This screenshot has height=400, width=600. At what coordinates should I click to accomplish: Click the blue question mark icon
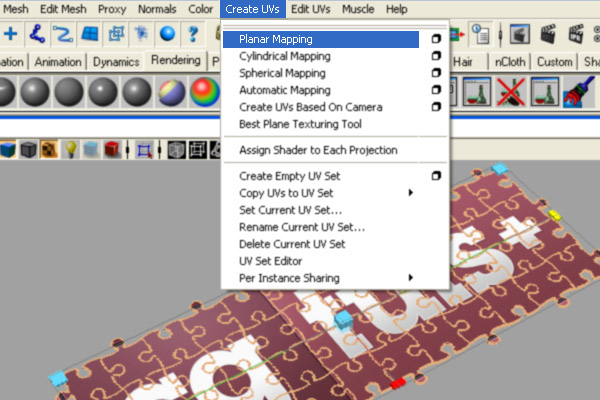coord(193,34)
